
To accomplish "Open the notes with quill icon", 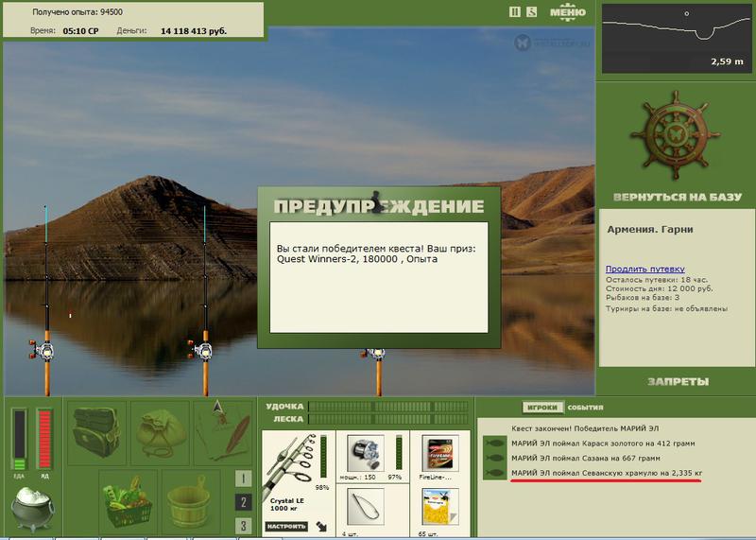I will click(x=223, y=431).
